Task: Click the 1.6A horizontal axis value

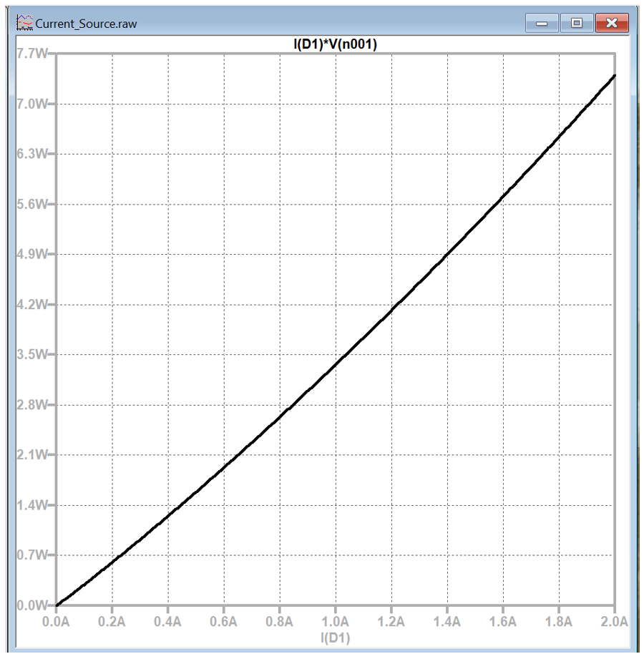Action: 503,621
